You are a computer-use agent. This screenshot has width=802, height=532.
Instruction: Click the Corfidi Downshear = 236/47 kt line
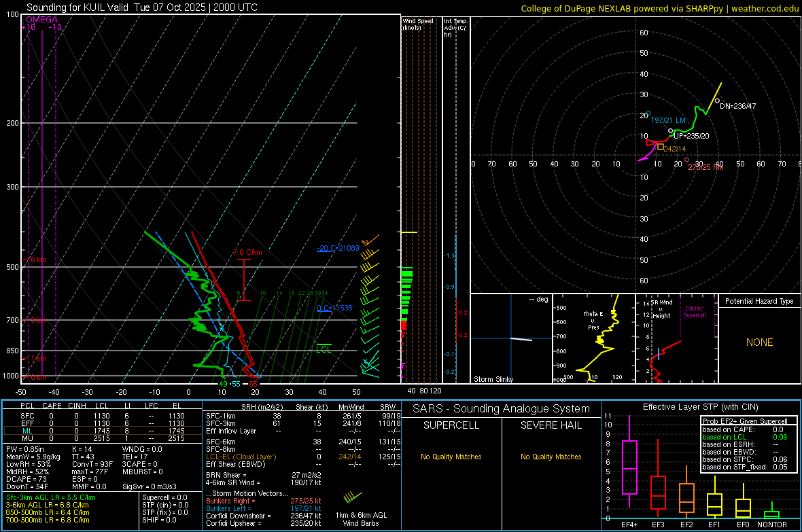[264, 516]
